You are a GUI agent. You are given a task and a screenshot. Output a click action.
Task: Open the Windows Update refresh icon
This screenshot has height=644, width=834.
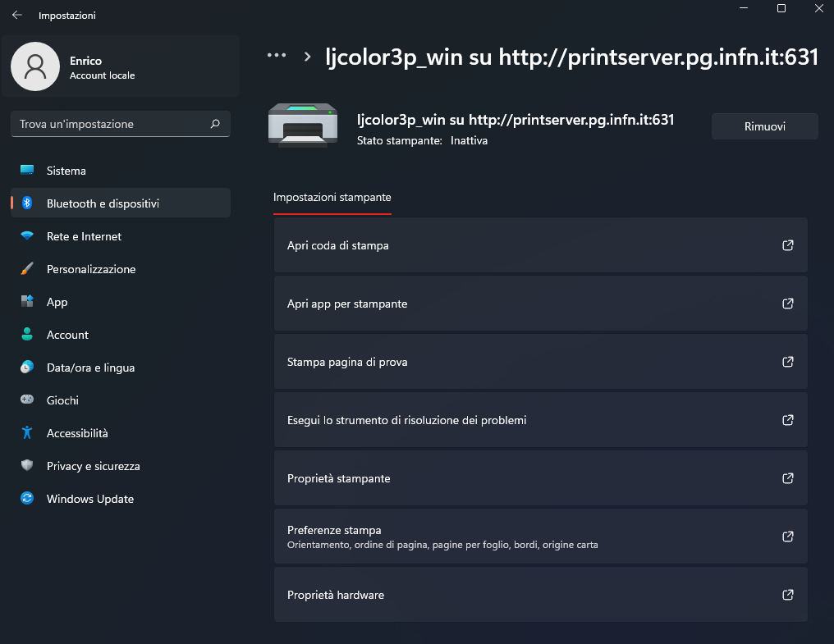click(x=27, y=498)
